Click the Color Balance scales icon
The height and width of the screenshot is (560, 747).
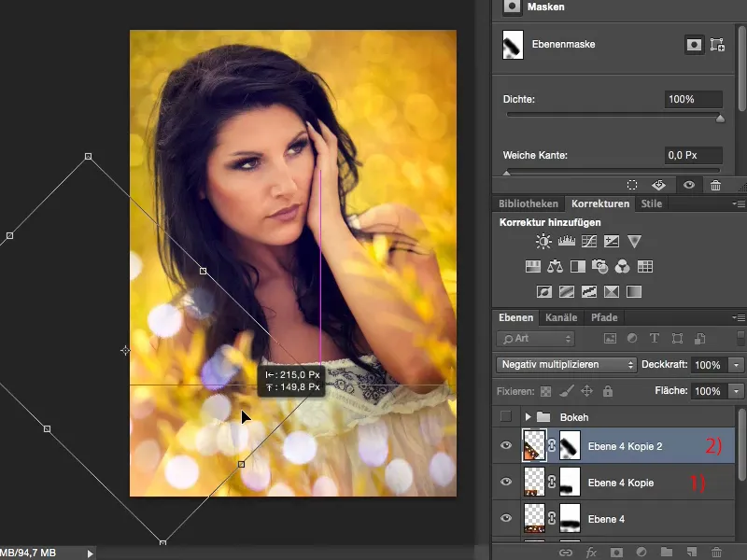pyautogui.click(x=555, y=267)
